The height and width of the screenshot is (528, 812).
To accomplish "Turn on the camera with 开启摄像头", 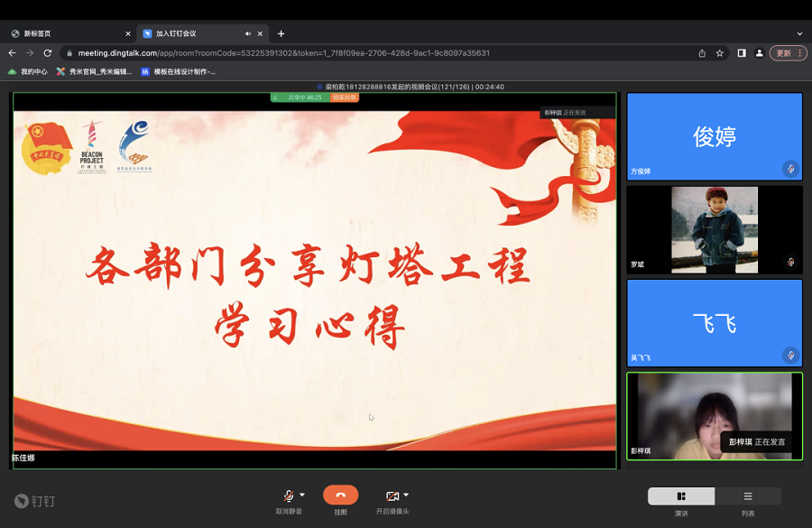I will pos(392,496).
